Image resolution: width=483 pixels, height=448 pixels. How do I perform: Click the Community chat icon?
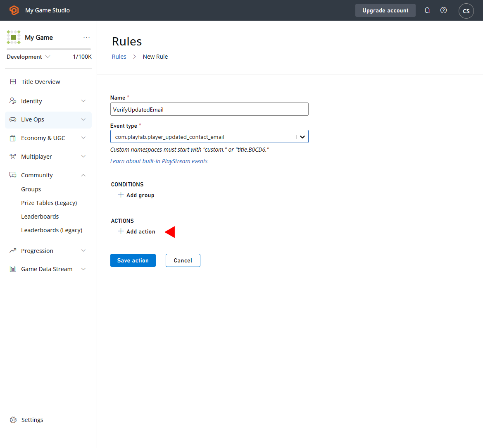pos(13,175)
